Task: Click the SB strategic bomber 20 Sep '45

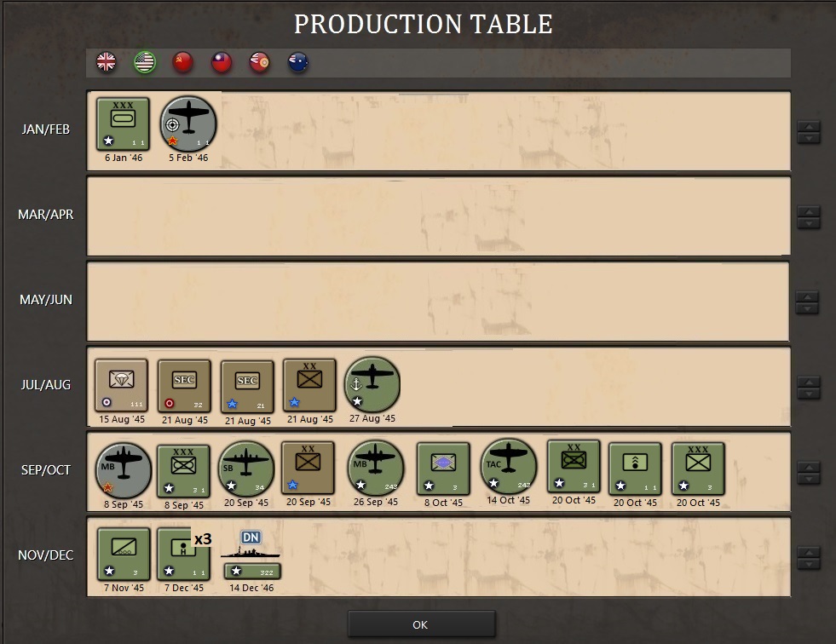Action: [x=245, y=469]
